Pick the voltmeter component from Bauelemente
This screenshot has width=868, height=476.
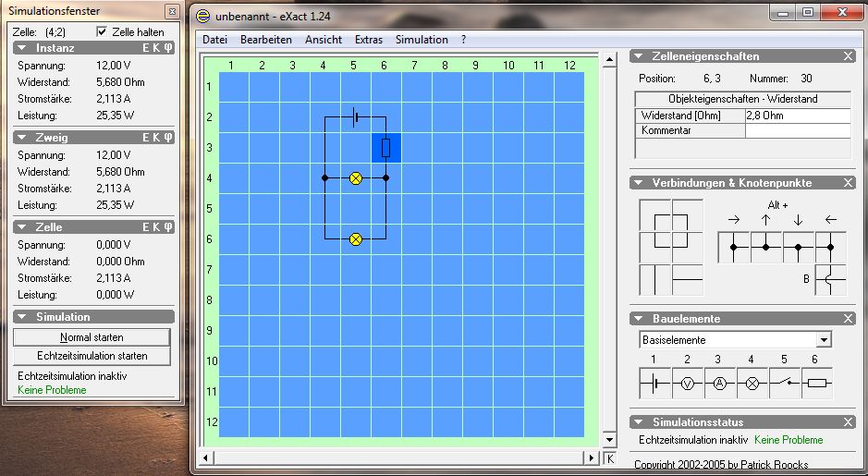click(x=688, y=384)
